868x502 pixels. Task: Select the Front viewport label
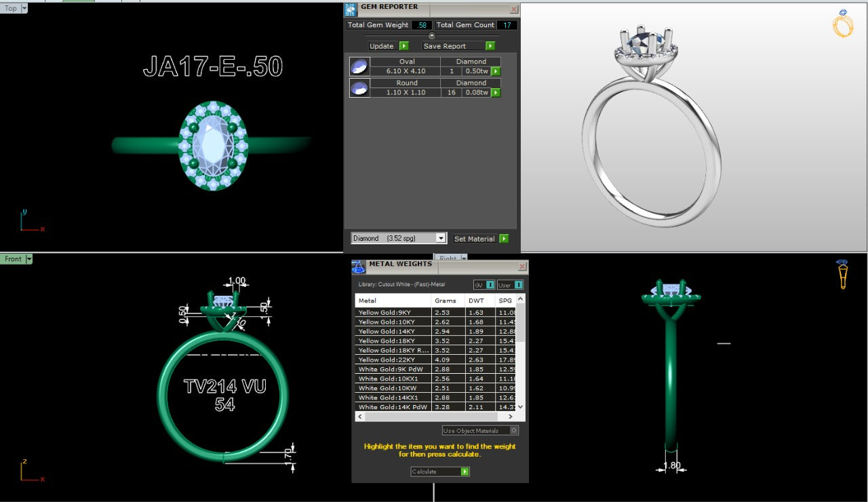click(x=13, y=259)
